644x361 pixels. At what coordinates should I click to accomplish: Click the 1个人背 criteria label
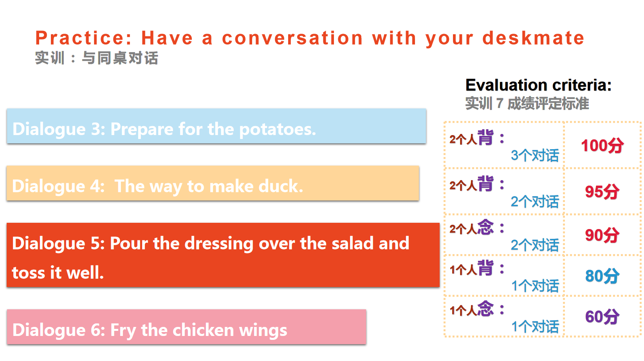point(472,269)
